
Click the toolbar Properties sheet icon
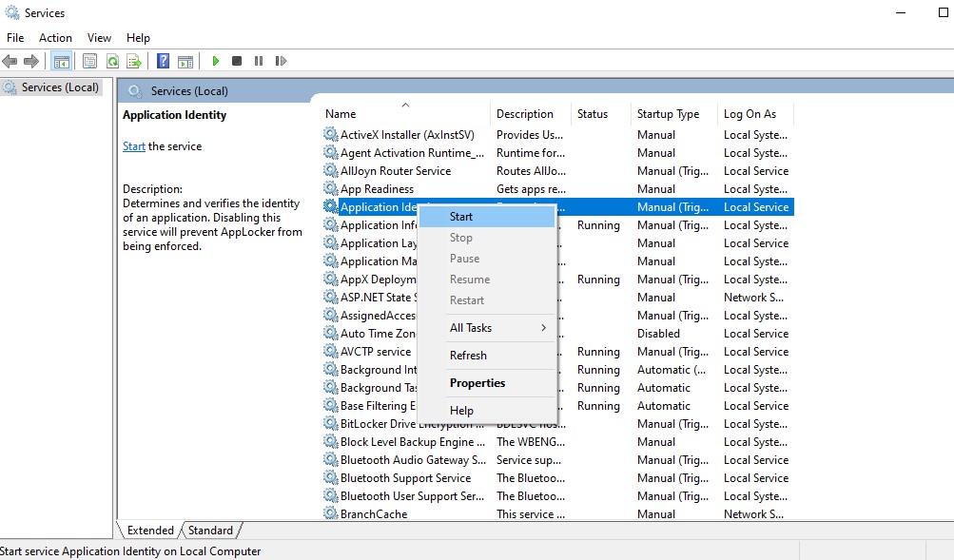click(89, 61)
